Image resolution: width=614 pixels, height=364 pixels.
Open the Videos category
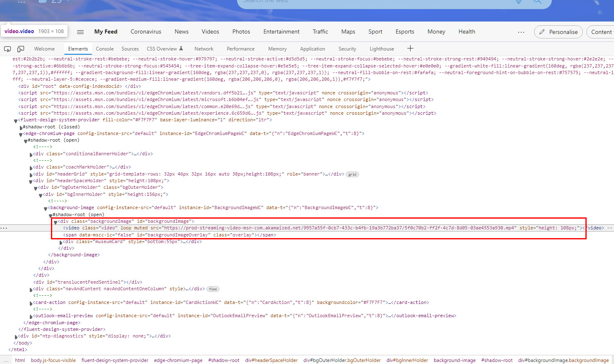(210, 31)
